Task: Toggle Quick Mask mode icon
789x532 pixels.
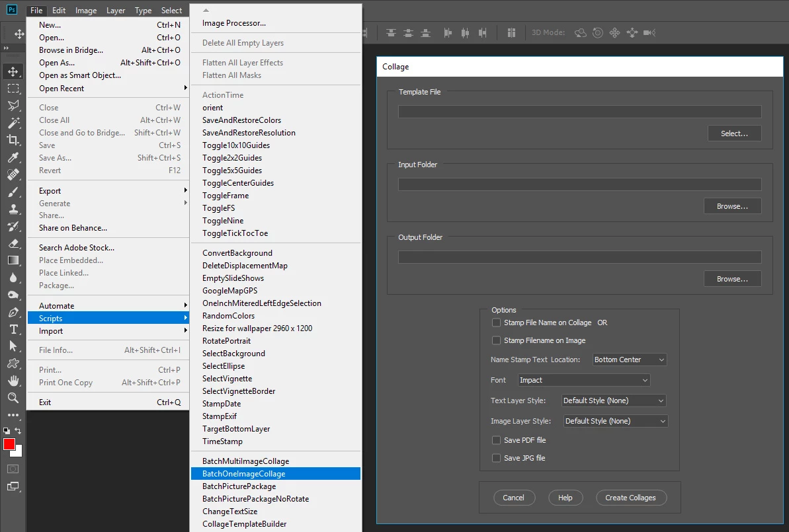Action: pyautogui.click(x=13, y=469)
